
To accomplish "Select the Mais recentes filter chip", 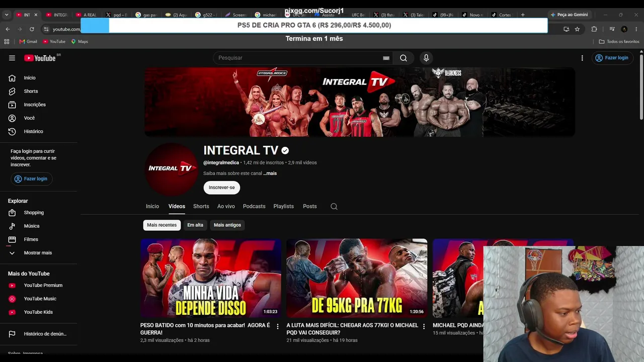I will pos(162,225).
